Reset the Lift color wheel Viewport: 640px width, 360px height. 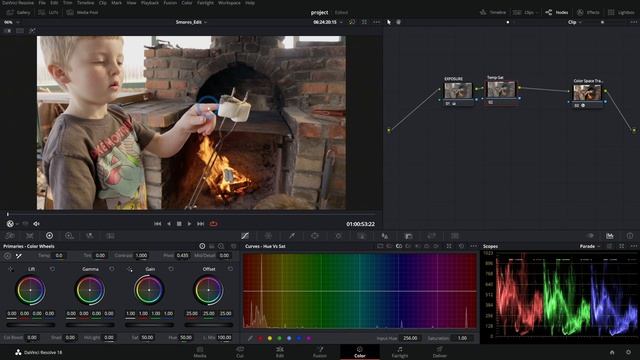(52, 269)
